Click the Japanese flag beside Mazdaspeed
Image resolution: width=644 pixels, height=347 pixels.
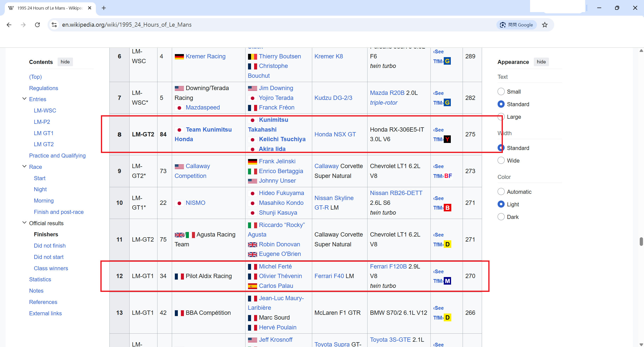(x=179, y=108)
